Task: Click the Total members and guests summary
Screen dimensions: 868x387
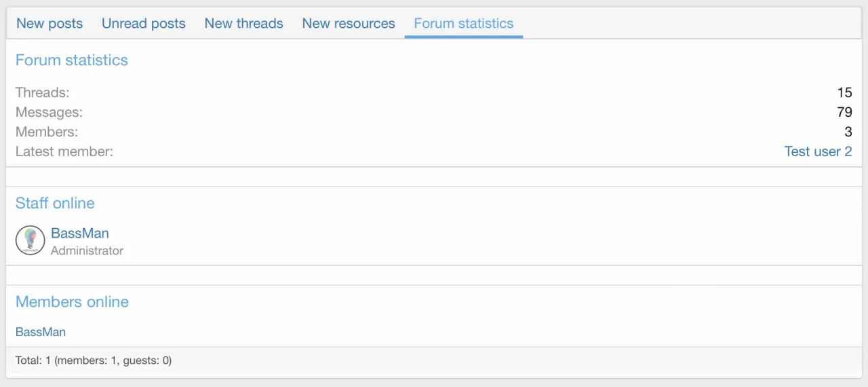Action: (94, 361)
